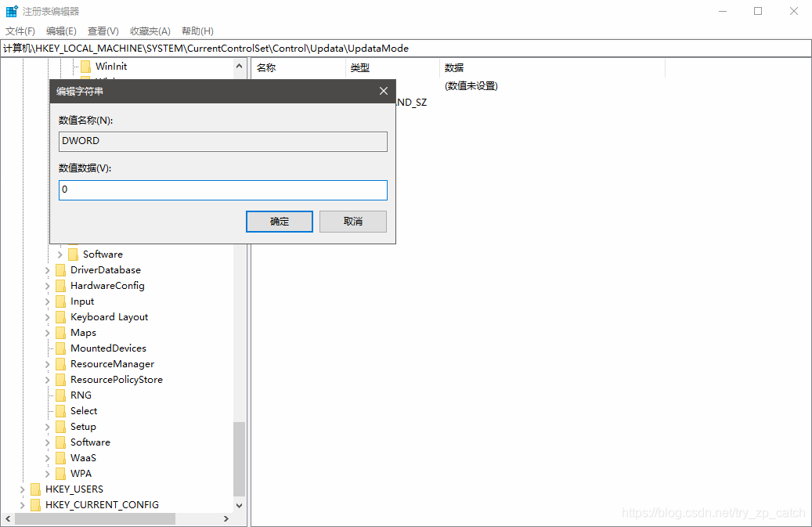Click the registry path address bar

pyautogui.click(x=406, y=48)
